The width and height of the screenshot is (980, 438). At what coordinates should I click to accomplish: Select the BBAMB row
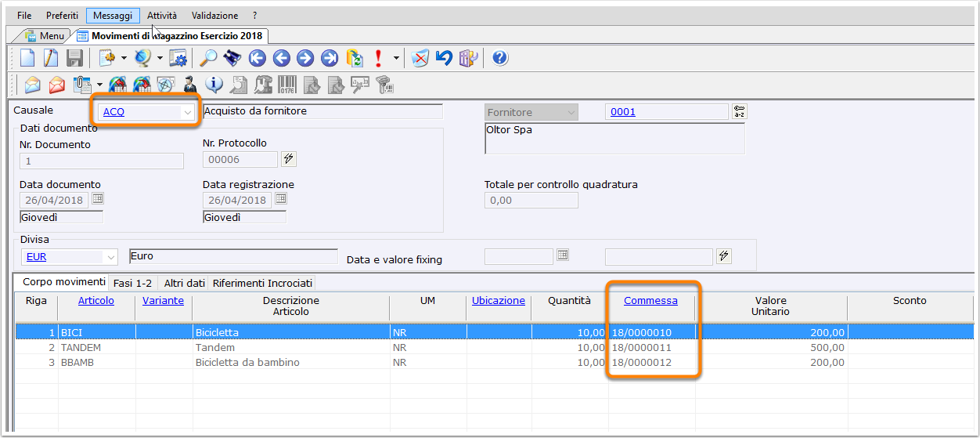click(x=494, y=362)
